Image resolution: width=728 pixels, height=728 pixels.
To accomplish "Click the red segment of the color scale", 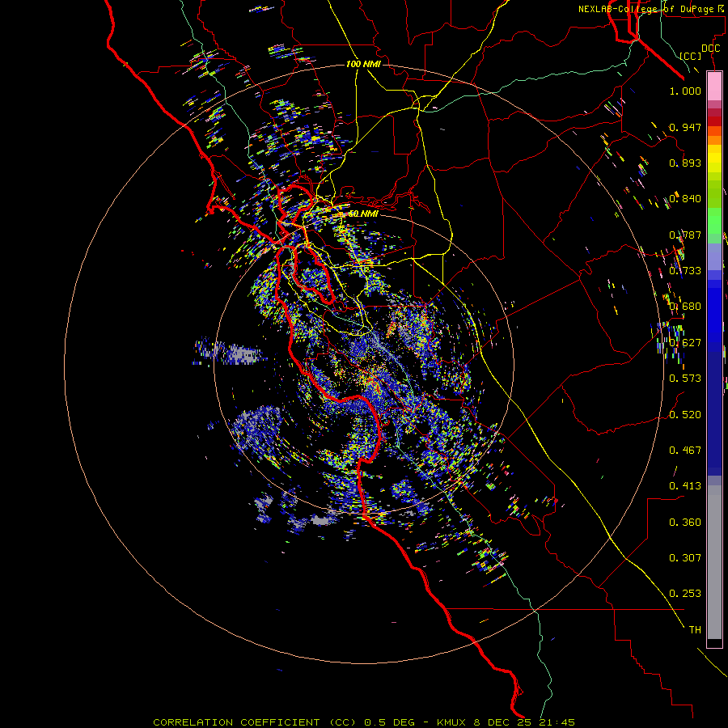I will 714,121.
